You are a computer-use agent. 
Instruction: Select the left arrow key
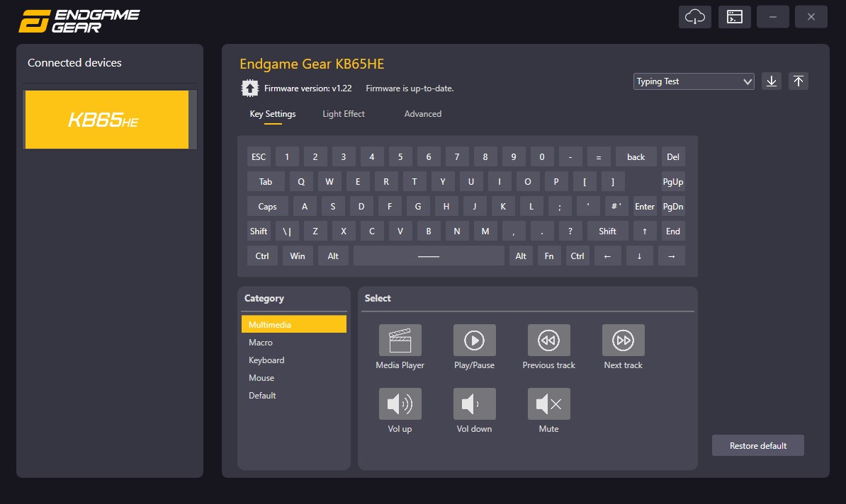tap(607, 256)
